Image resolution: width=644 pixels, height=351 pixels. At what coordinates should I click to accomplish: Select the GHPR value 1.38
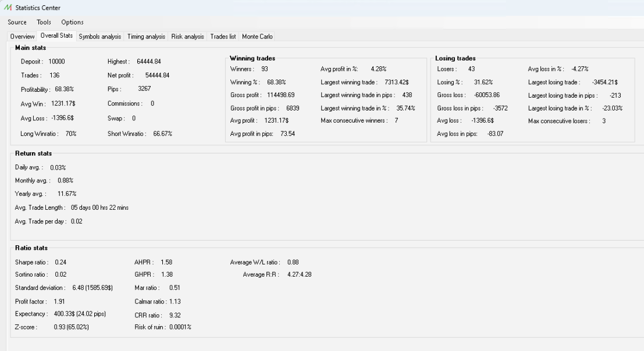167,275
